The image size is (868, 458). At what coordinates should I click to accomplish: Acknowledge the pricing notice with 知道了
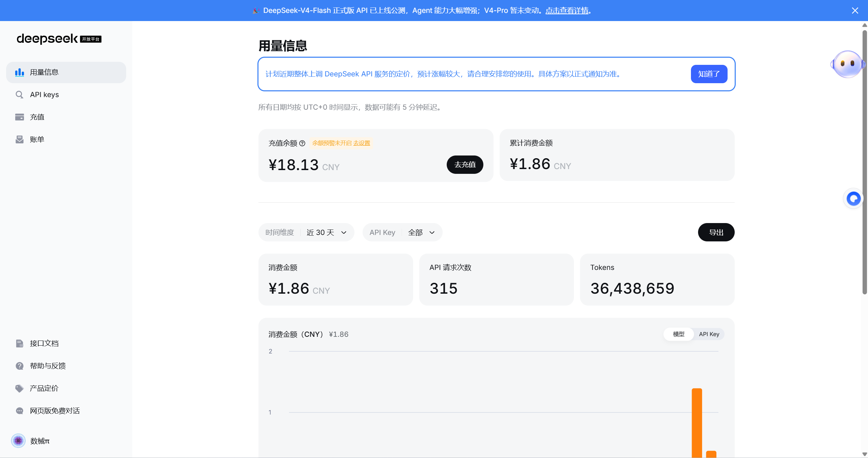tap(709, 74)
